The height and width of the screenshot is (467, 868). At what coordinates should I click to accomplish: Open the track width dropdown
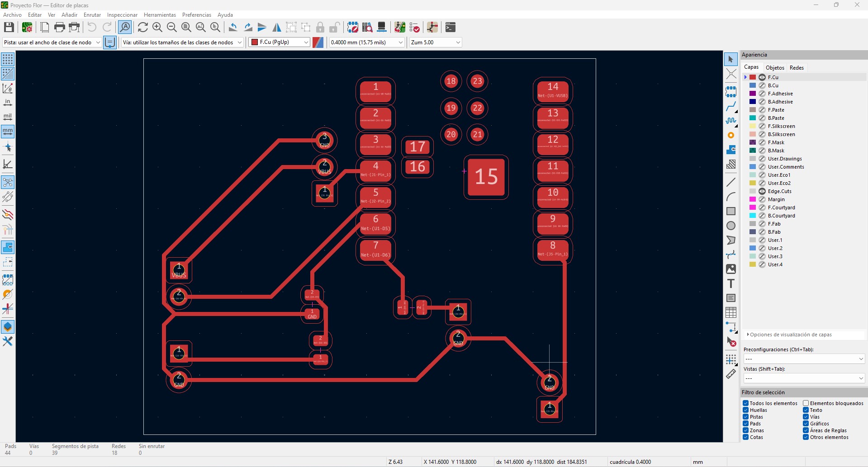pyautogui.click(x=52, y=42)
